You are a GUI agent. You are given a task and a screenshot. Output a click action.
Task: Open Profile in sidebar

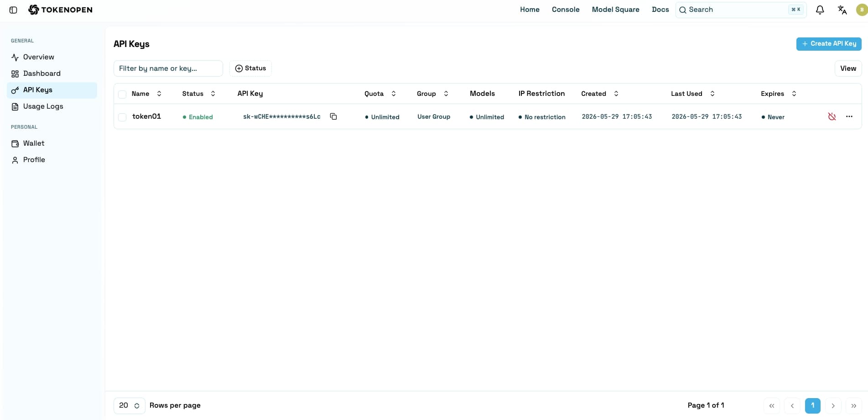pyautogui.click(x=52, y=160)
